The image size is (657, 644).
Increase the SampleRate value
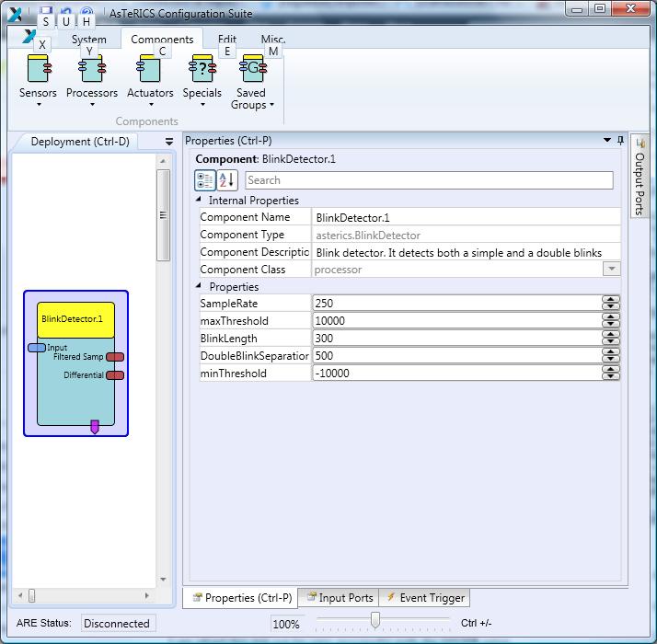tap(611, 299)
